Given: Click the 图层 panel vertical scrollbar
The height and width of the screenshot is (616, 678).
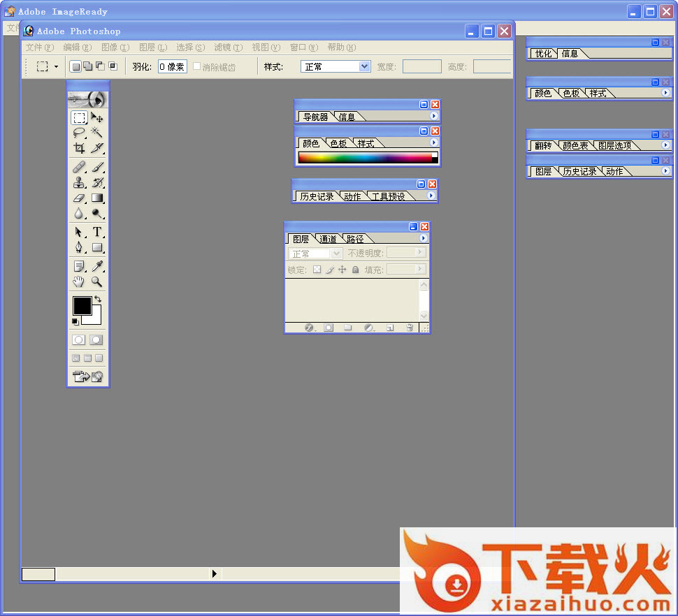Looking at the screenshot, I should (424, 300).
